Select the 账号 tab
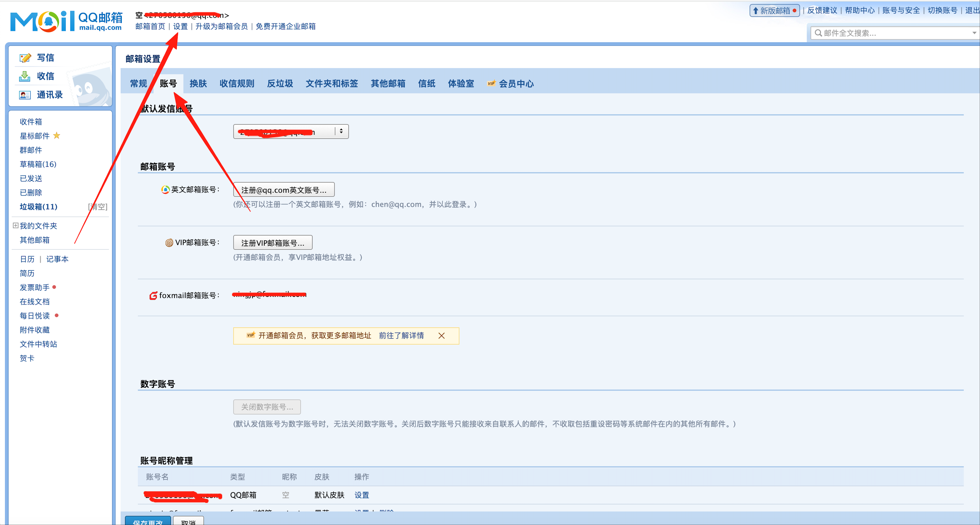 pos(168,83)
